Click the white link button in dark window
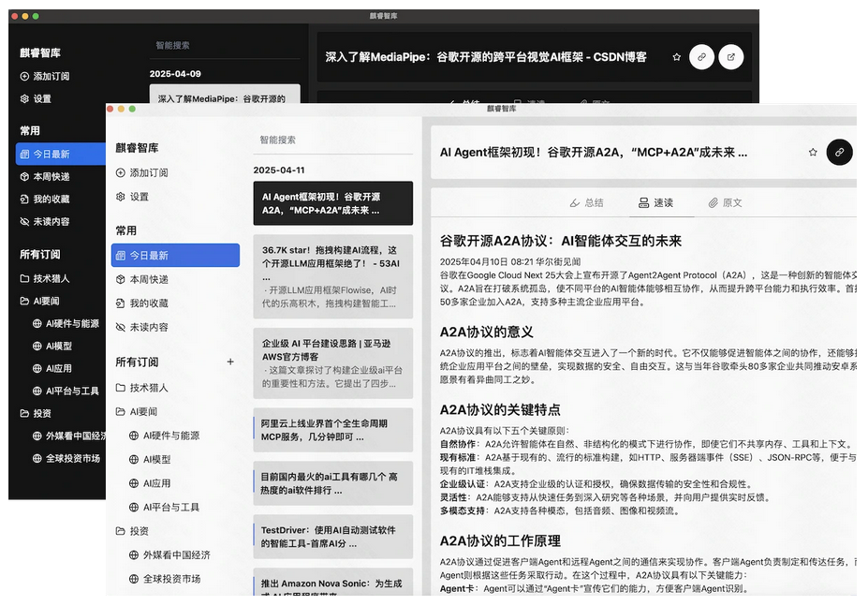 click(701, 57)
